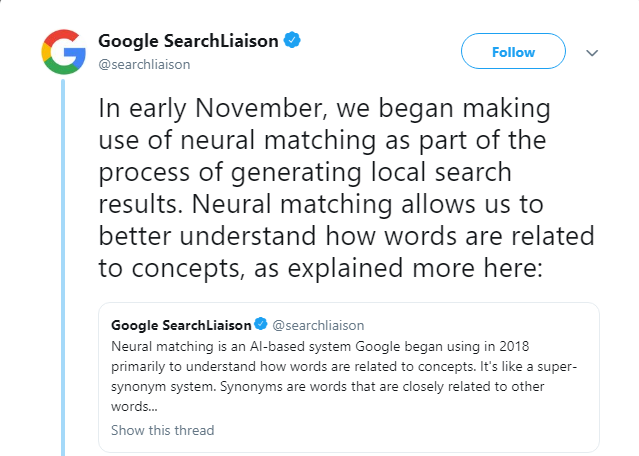Expand the tweet options chevron

[x=591, y=52]
